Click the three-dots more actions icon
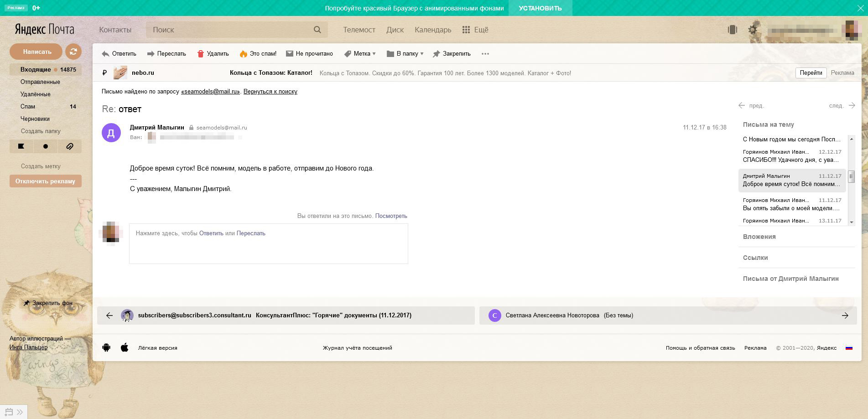Screen dimensions: 868x419 coord(485,54)
